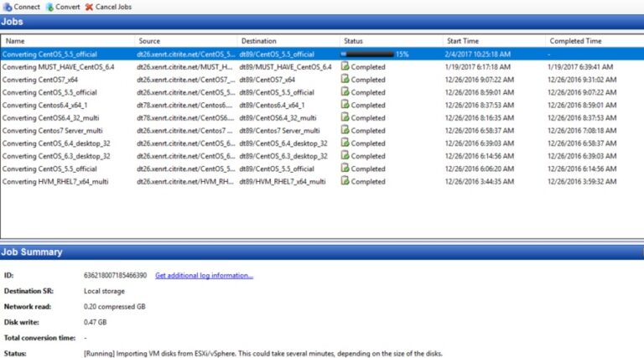Select the running Converting CentOS_5.5_official job

tap(49, 54)
